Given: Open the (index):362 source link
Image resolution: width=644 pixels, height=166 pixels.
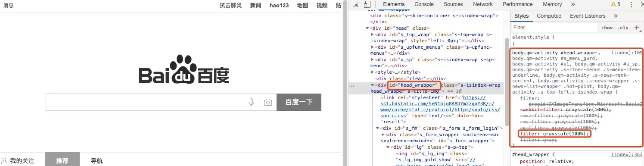Looking at the screenshot, I should [x=627, y=154].
